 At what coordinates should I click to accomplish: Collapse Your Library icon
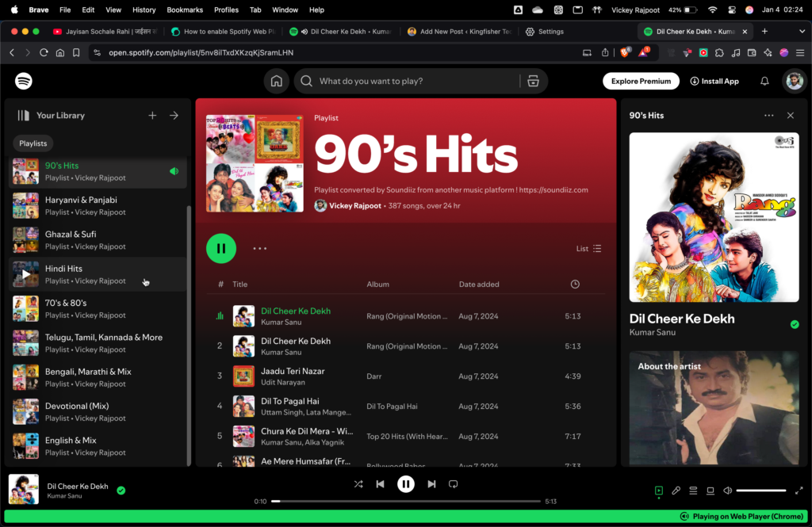tap(23, 116)
